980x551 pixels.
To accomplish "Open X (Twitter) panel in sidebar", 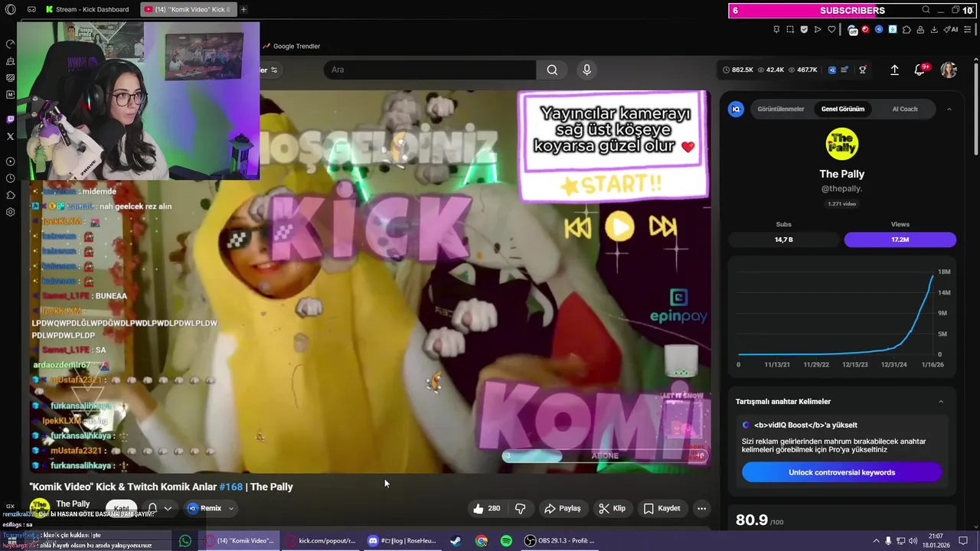I will point(10,136).
